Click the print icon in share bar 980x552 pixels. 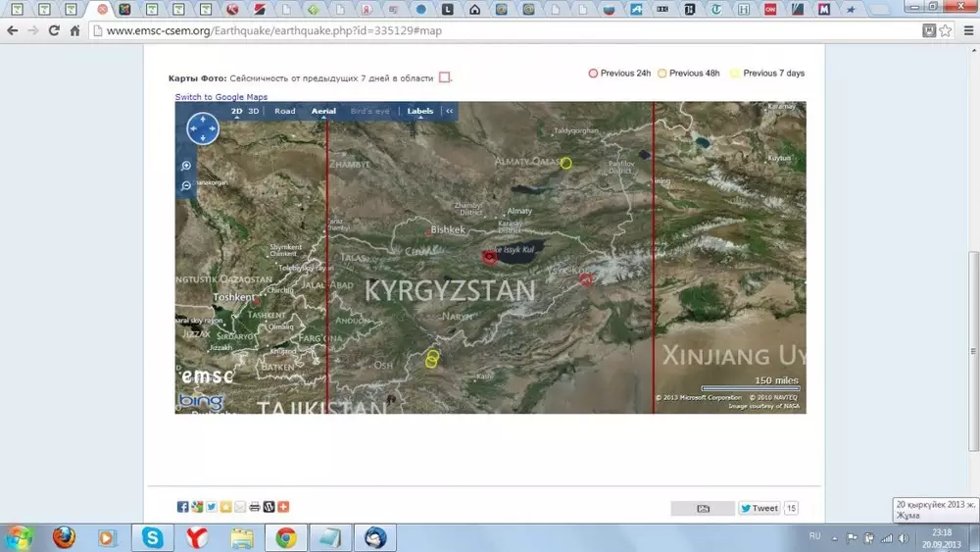255,507
